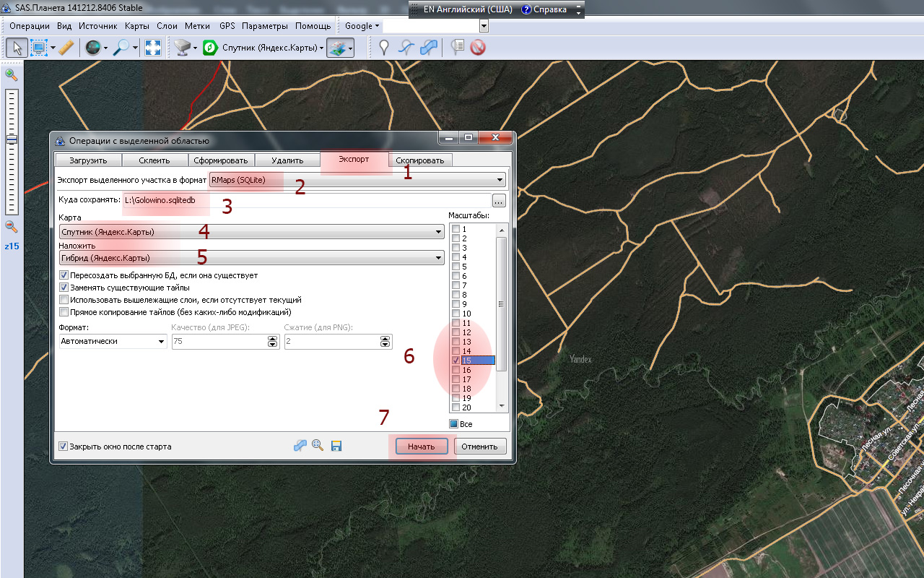Switch to the Склеить tab
Viewport: 924px width, 578px height.
click(154, 160)
